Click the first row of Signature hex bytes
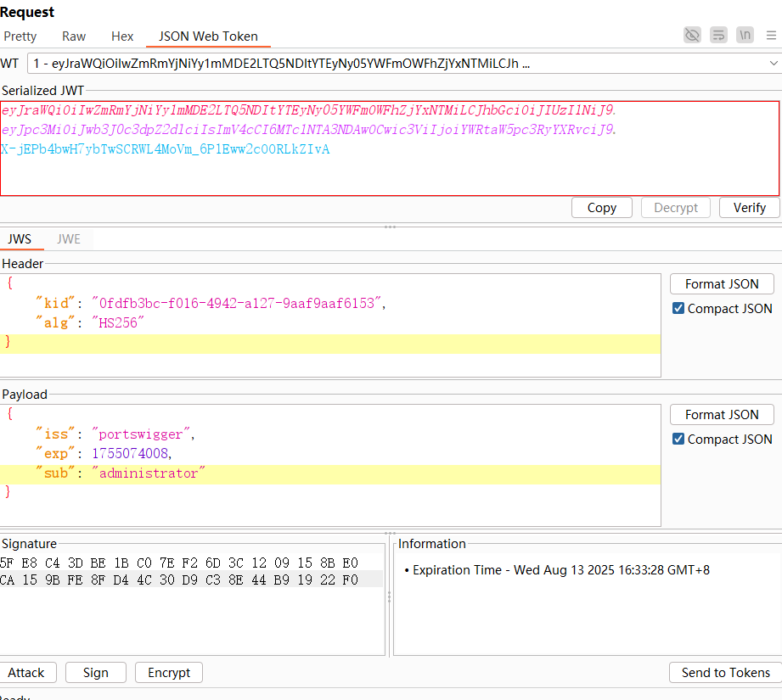The image size is (782, 700). click(x=179, y=563)
